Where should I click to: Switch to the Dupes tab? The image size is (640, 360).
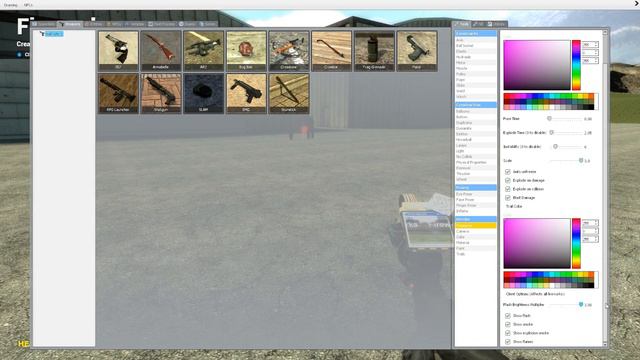pyautogui.click(x=188, y=24)
